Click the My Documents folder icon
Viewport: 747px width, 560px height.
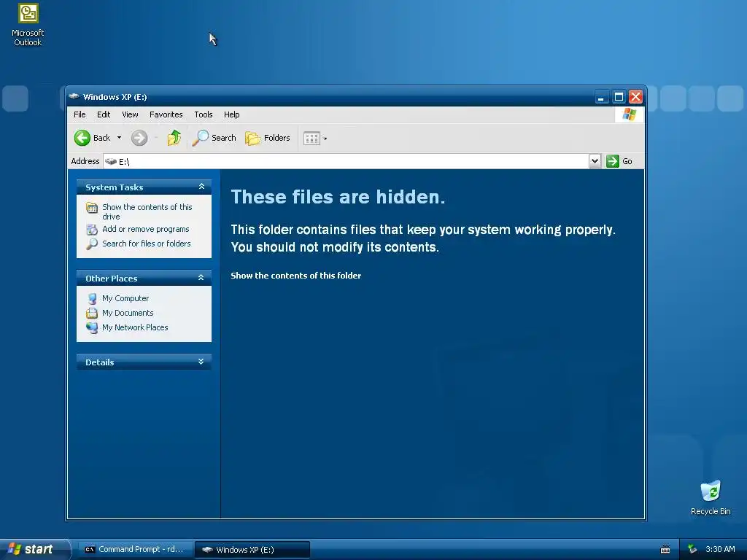click(x=92, y=314)
